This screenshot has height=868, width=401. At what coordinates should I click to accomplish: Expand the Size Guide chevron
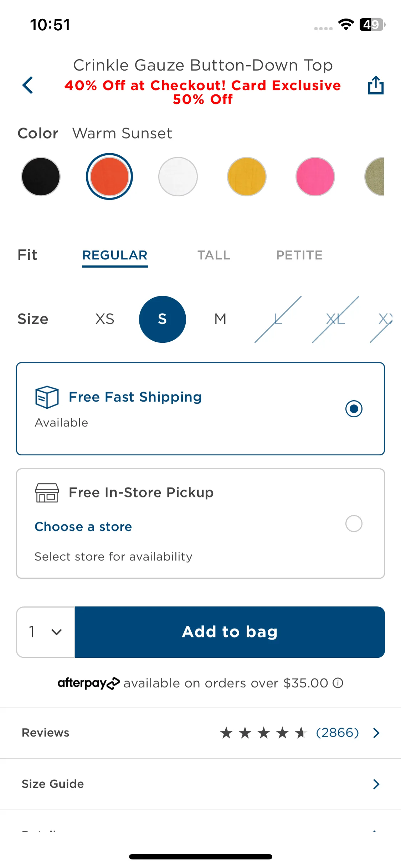coord(376,784)
